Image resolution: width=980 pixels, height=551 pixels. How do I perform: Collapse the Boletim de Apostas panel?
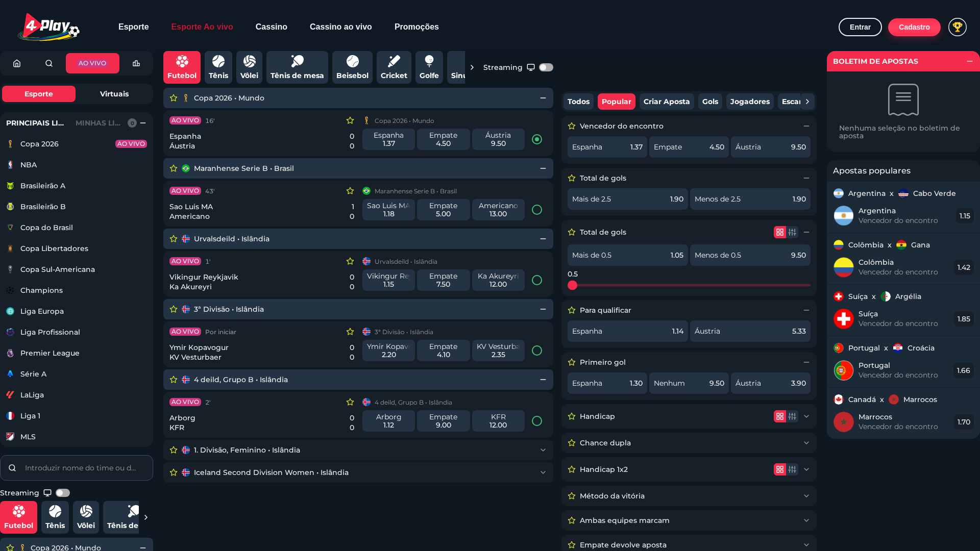pyautogui.click(x=970, y=61)
